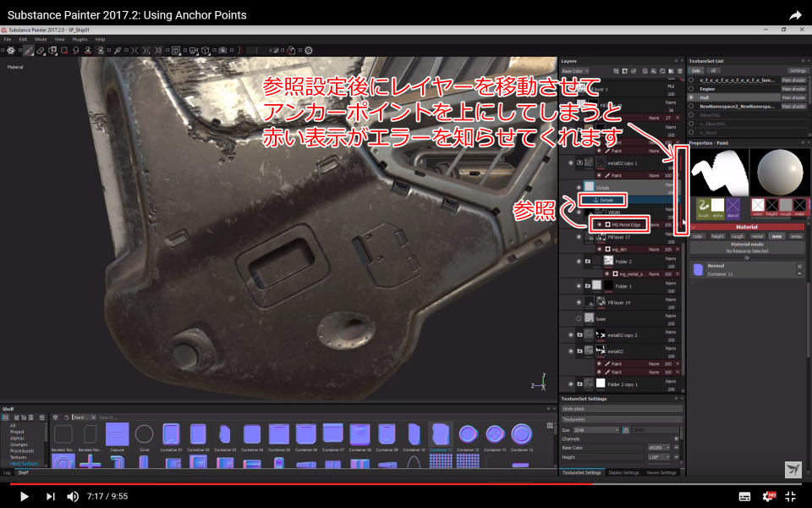The width and height of the screenshot is (812, 508).
Task: Open the Mode menu
Action: 41,40
